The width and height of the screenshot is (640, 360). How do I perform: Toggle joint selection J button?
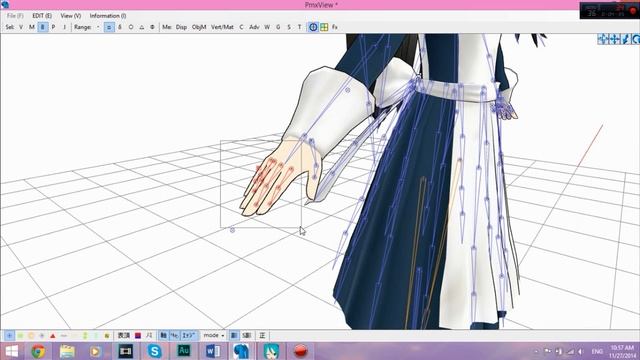point(64,27)
